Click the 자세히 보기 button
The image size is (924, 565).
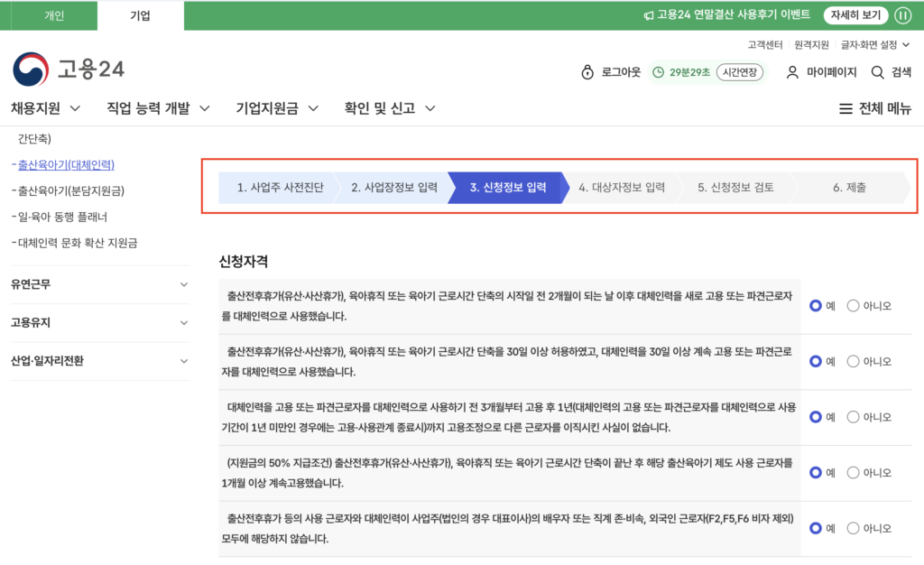click(855, 15)
